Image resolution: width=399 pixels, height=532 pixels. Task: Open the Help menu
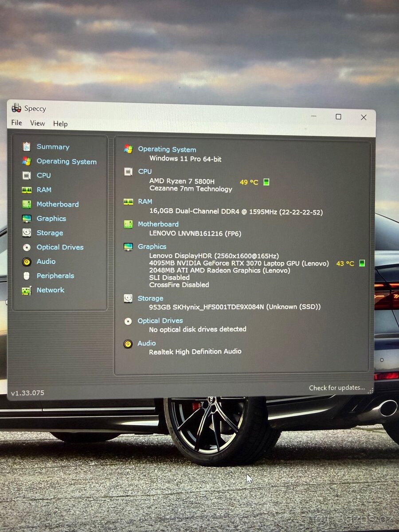point(60,123)
